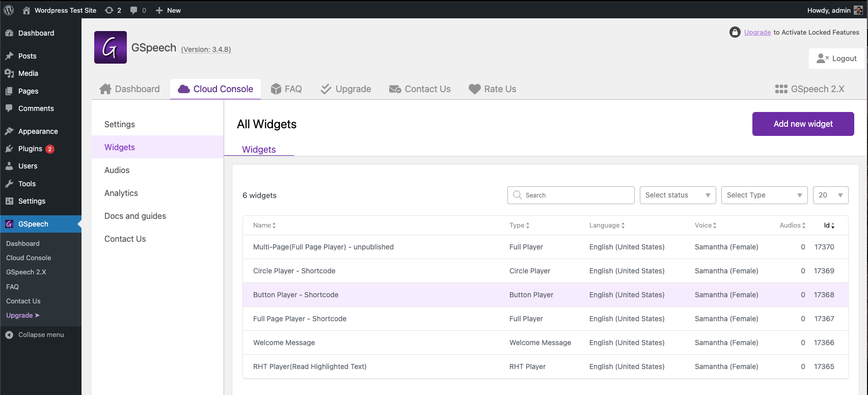
Task: Click the Logout button
Action: click(x=836, y=59)
